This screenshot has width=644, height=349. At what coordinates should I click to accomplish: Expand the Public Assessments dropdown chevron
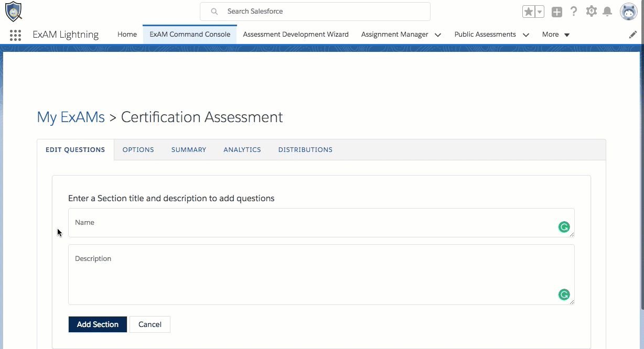pos(526,35)
